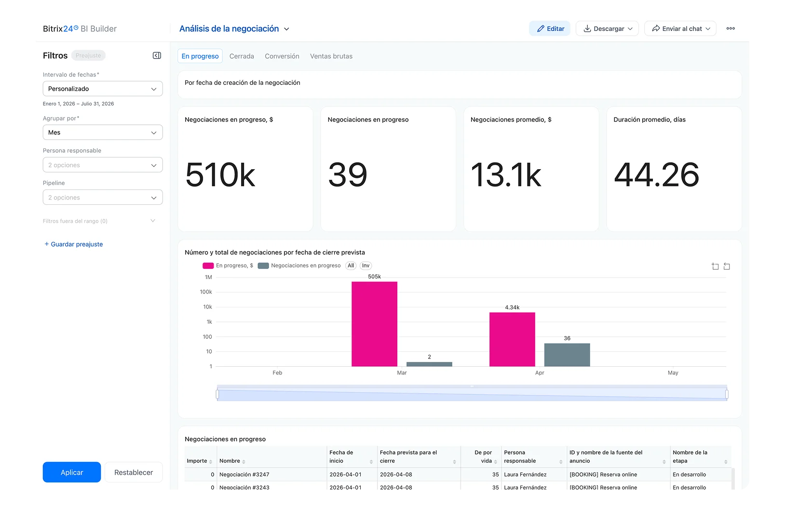785x532 pixels.
Task: Expand Filtros fuera del rango section
Action: coord(99,221)
